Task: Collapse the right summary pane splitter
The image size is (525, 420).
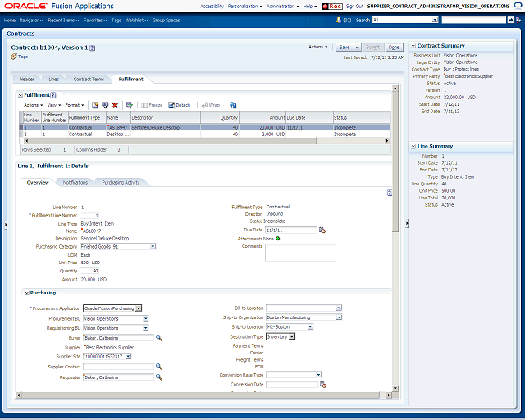Action: pos(407,223)
